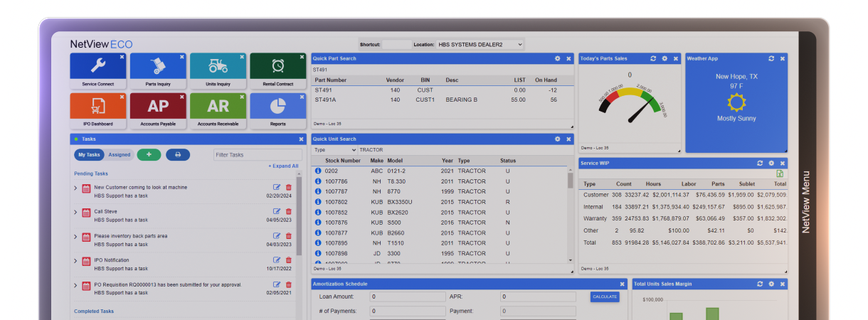The image size is (868, 320).
Task: Click the Tasks list scrollbar
Action: pyautogui.click(x=299, y=217)
